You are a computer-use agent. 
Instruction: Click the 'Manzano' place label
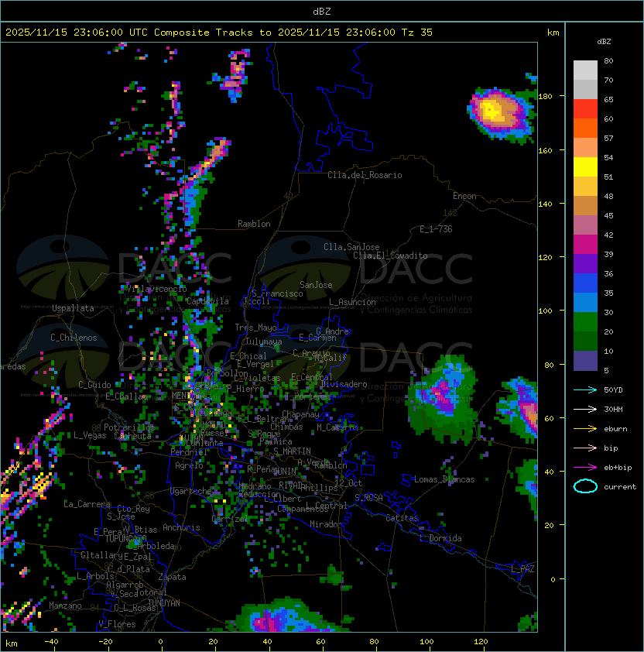pyautogui.click(x=65, y=606)
